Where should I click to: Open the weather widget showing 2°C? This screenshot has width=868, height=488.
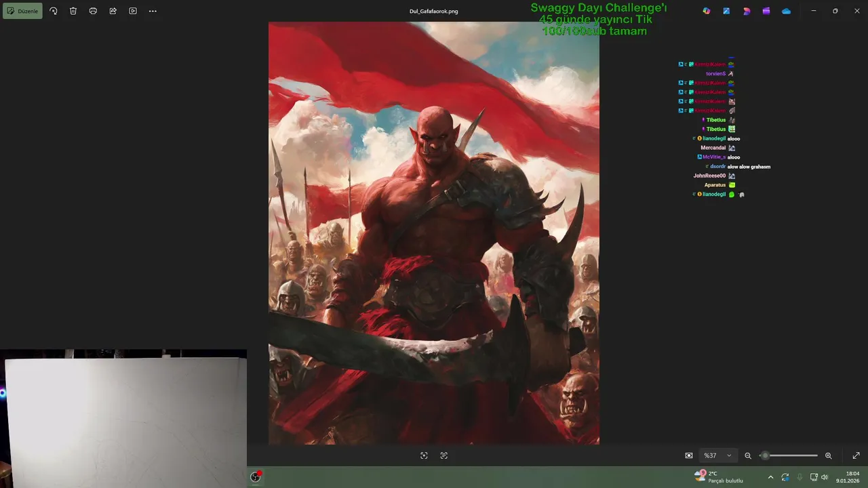point(719,476)
